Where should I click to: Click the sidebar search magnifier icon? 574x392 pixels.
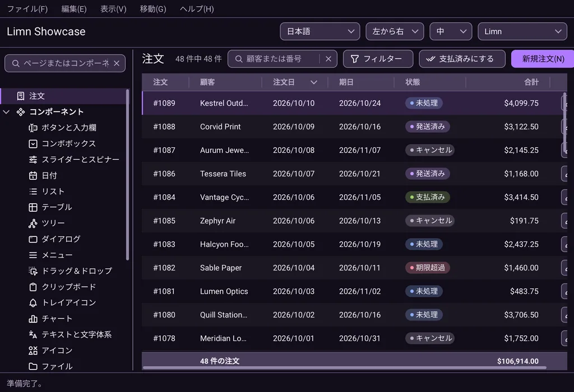click(x=16, y=63)
